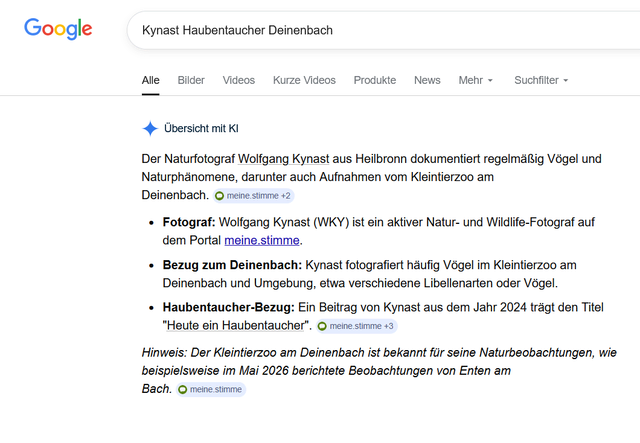The height and width of the screenshot is (443, 640).
Task: Click the bold Haubentaucher-Bezug: label
Action: tap(229, 307)
